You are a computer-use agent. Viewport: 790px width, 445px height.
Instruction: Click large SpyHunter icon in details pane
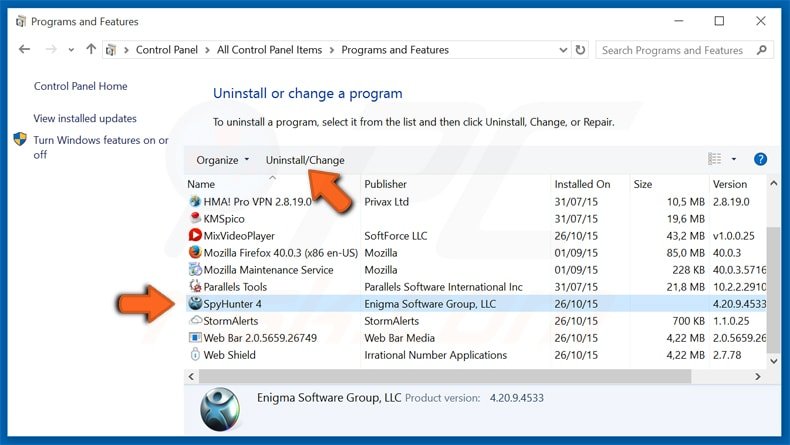[220, 409]
